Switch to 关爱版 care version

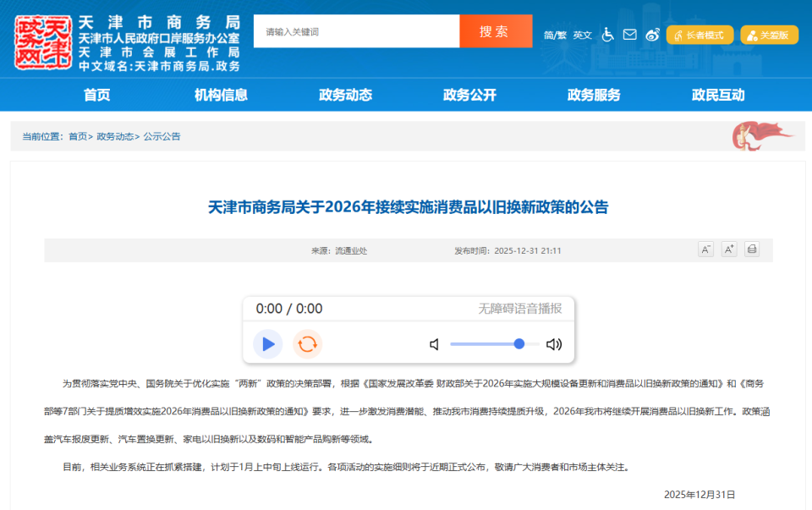pos(768,35)
